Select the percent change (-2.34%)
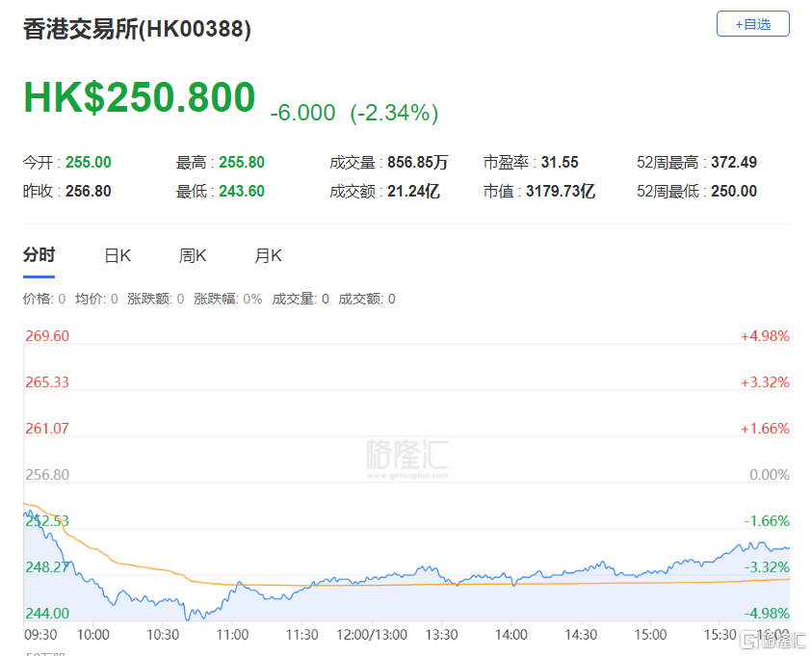 [x=395, y=113]
